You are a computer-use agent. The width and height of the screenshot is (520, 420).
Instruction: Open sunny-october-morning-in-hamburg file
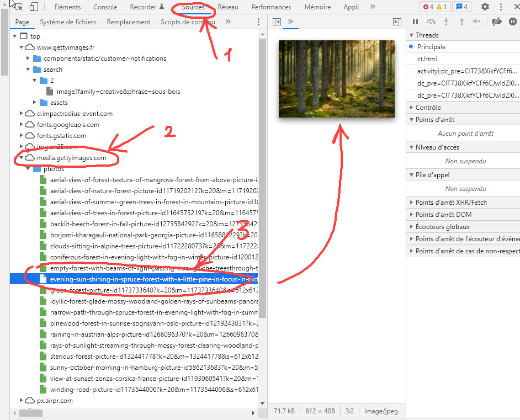pos(154,367)
